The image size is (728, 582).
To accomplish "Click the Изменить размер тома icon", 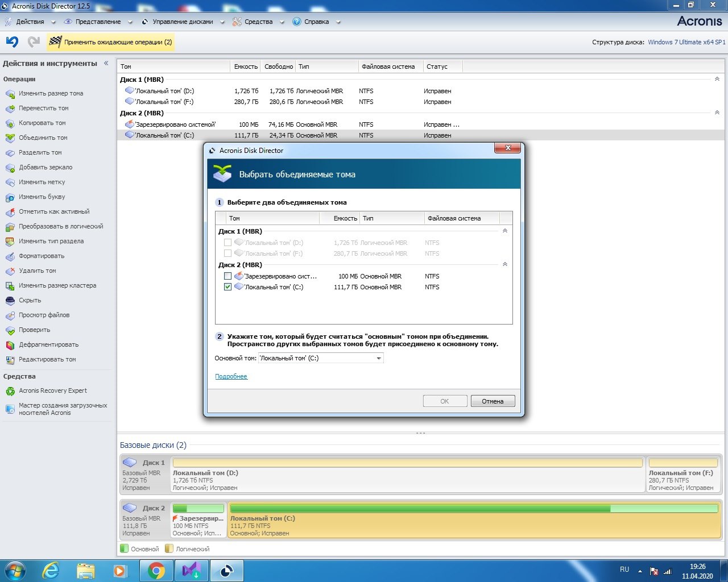I will pyautogui.click(x=10, y=93).
